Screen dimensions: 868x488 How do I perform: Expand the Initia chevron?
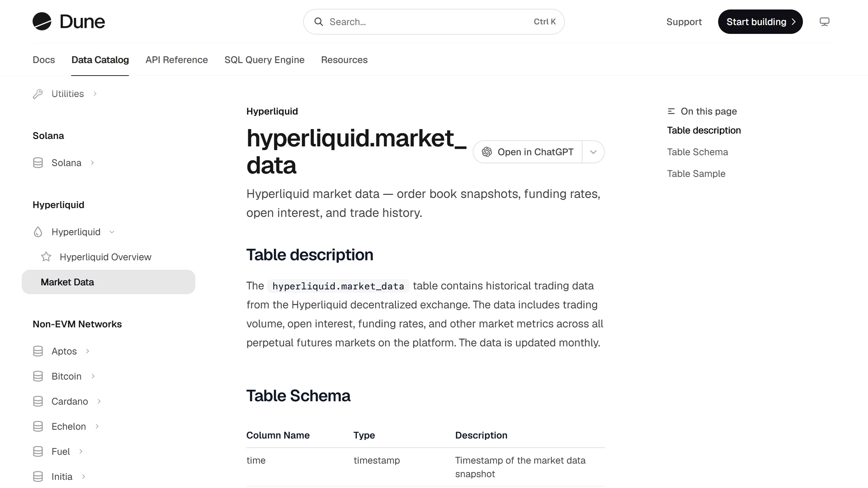coord(83,476)
